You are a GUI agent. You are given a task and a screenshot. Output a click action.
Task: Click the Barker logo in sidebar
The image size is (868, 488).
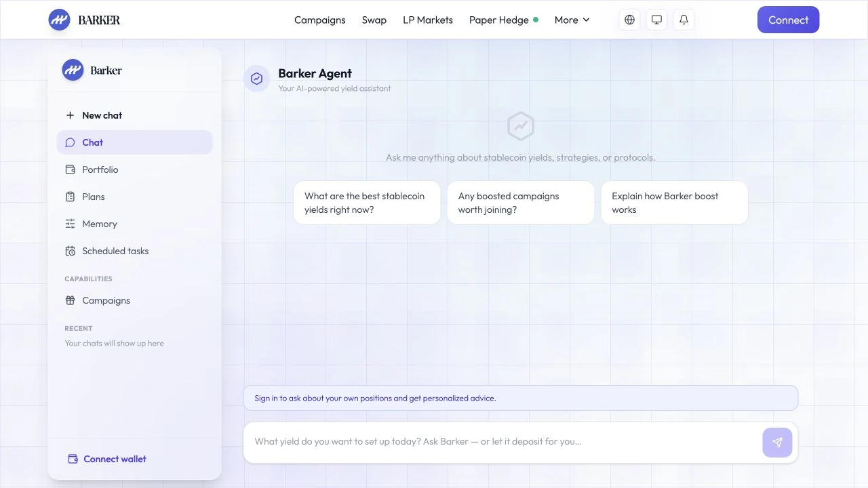(92, 70)
